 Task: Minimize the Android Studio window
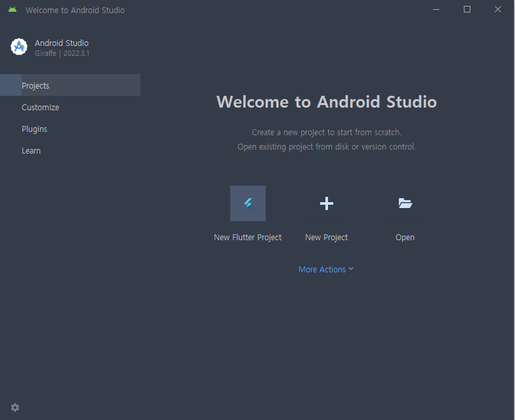(x=436, y=10)
